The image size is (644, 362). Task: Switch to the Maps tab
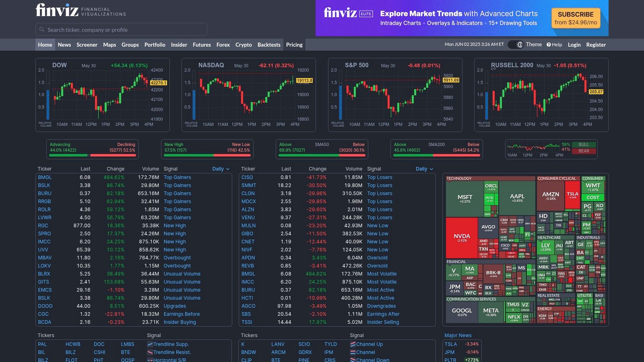coord(109,45)
